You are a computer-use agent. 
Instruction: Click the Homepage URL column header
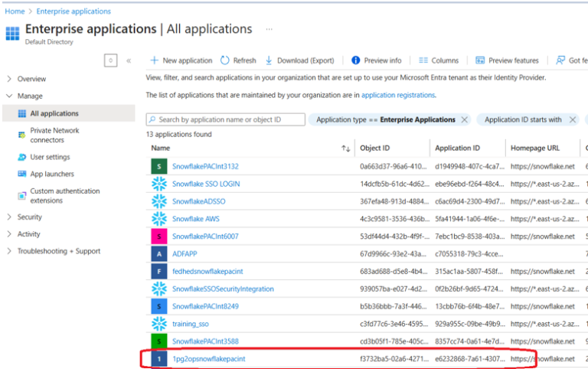[x=534, y=148]
